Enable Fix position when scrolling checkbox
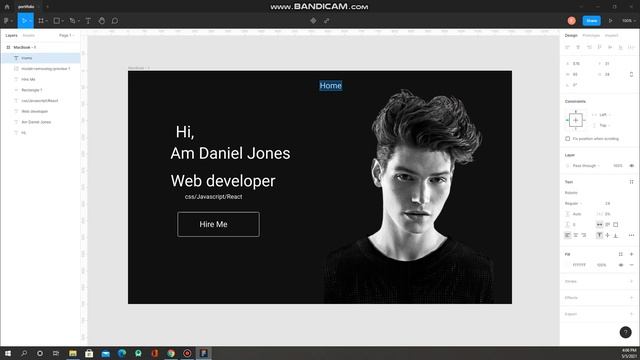 [x=567, y=139]
